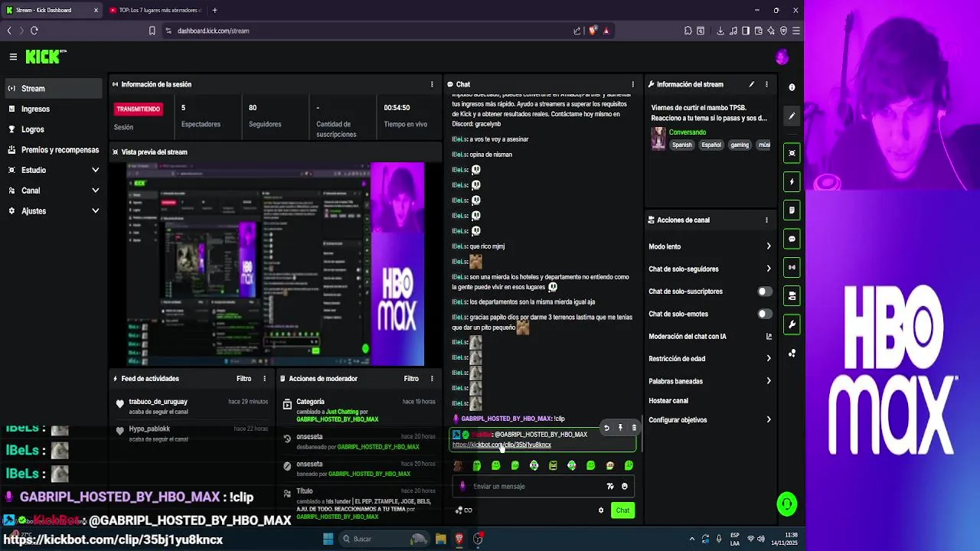The image size is (980, 551).
Task: Click the Buscar taskbar search box
Action: pos(383,539)
